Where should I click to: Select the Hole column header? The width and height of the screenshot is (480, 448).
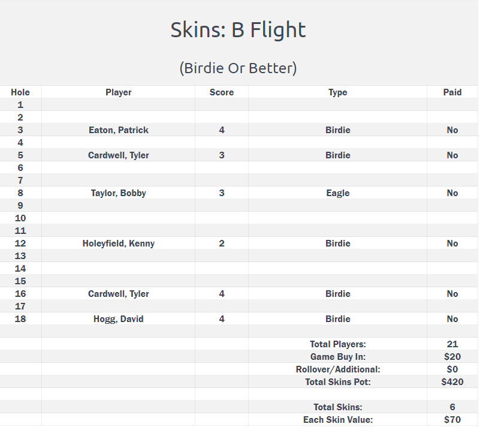(x=20, y=92)
